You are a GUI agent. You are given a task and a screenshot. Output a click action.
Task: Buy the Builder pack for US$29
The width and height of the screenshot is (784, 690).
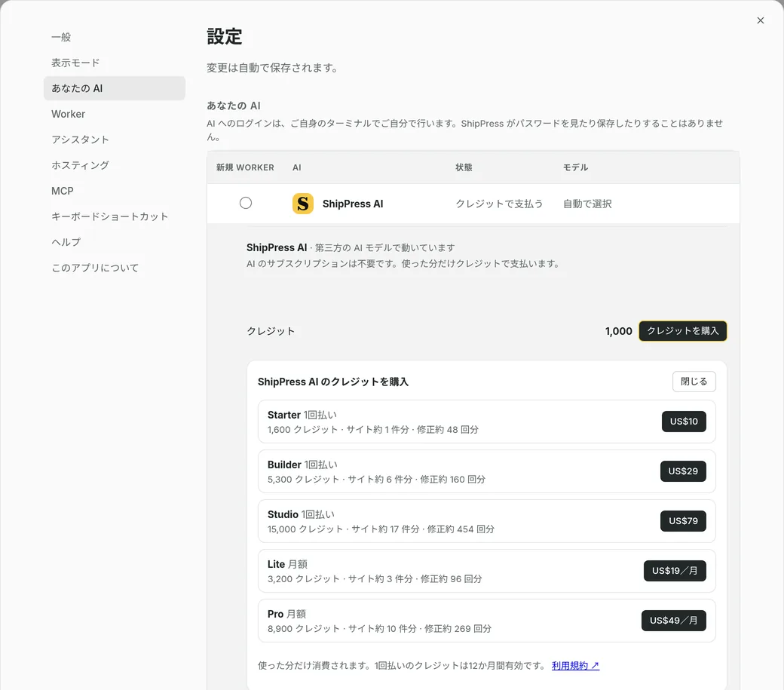coord(683,471)
